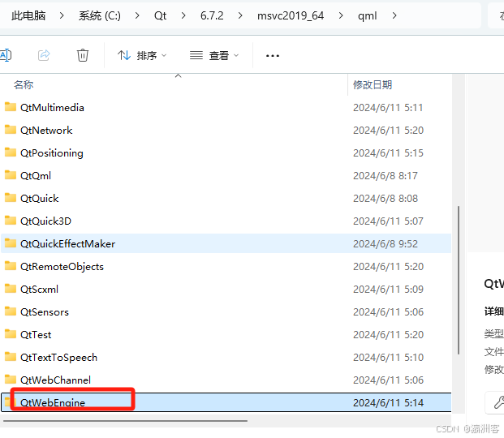Viewport: 504px width, 438px height.
Task: Select the QtWebEngine folder name
Action: [x=53, y=402]
